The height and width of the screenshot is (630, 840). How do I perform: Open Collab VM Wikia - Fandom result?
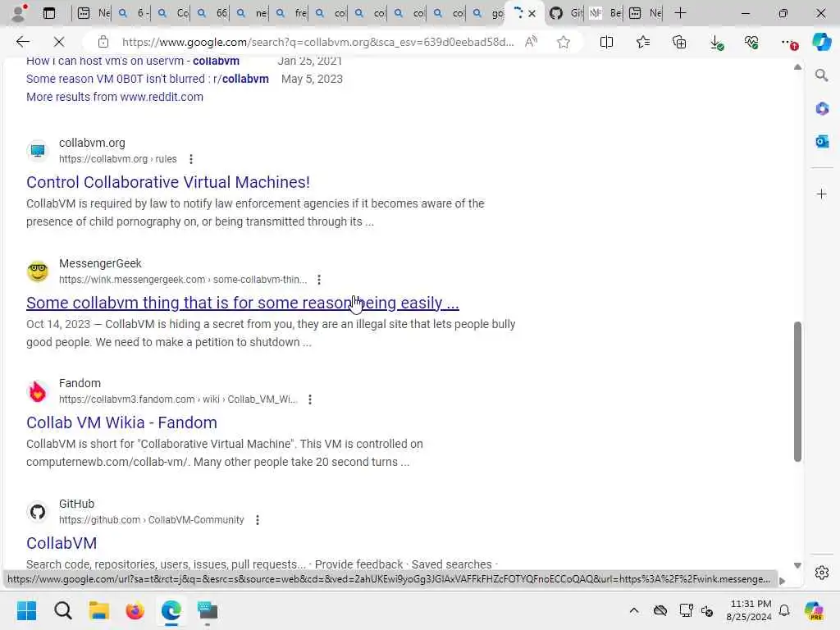click(121, 422)
